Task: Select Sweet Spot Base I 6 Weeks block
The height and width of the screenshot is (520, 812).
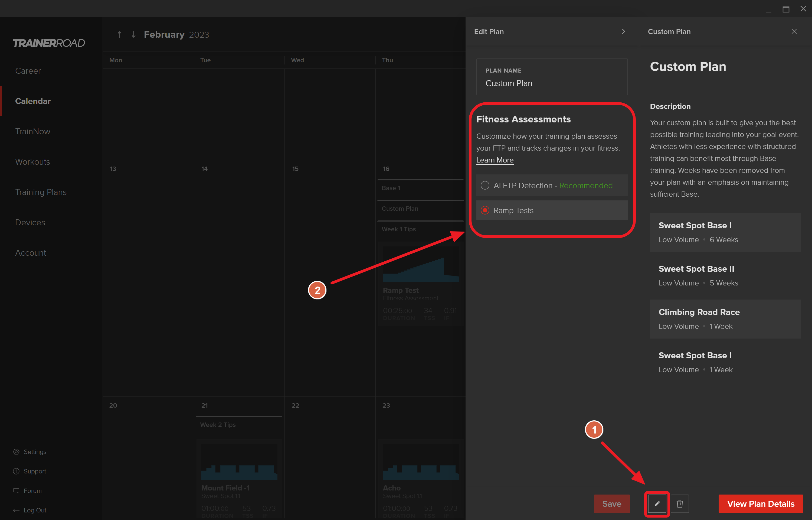Action: point(725,232)
